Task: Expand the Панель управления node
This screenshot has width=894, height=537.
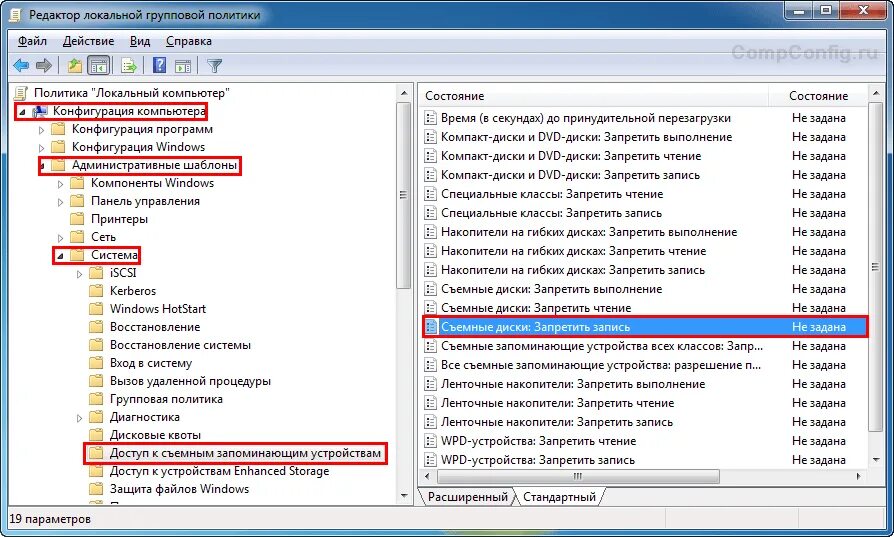Action: [60, 202]
